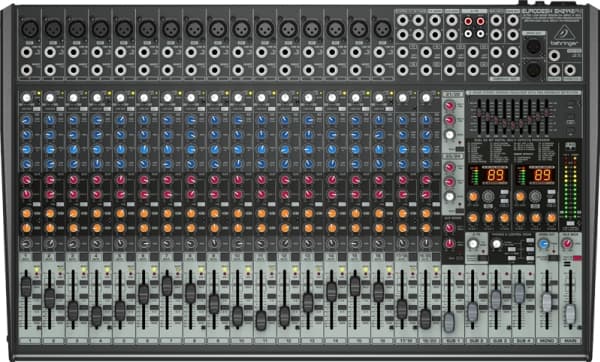
Task: Click the main stereo LED level meter
Action: click(571, 187)
